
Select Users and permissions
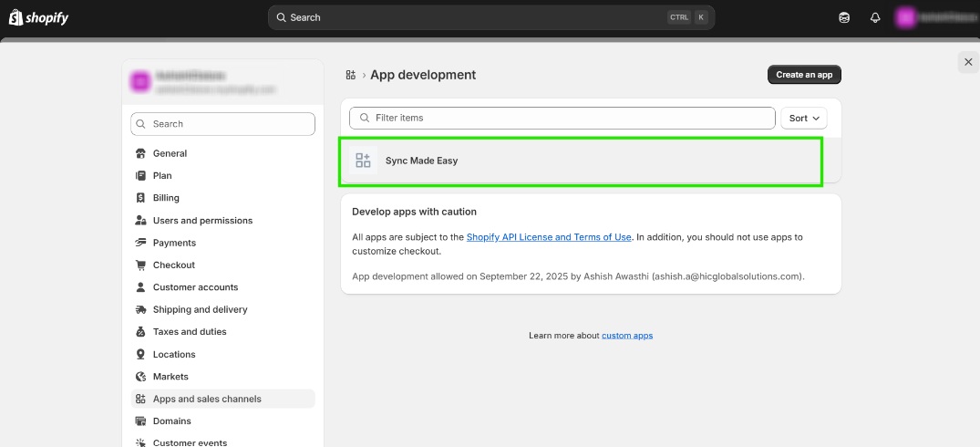pyautogui.click(x=202, y=221)
